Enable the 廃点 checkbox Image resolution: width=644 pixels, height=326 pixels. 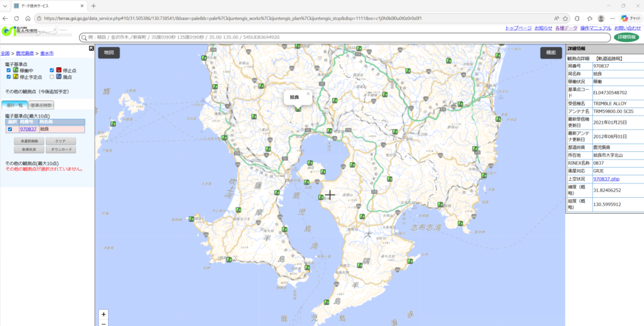(x=52, y=77)
